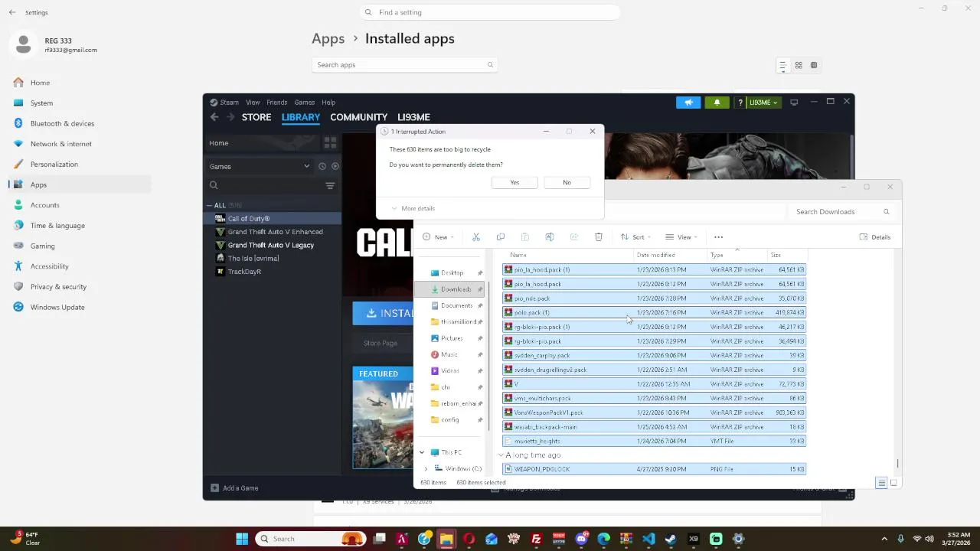Open Steam COMMUNITY tab
The image size is (980, 551).
358,117
